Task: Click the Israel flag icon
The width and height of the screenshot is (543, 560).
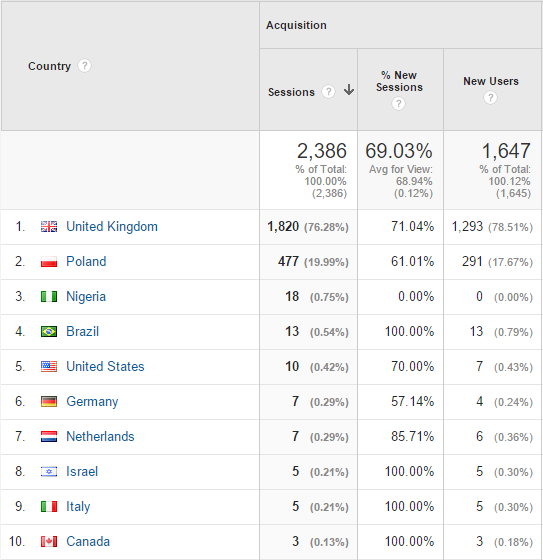Action: (49, 471)
